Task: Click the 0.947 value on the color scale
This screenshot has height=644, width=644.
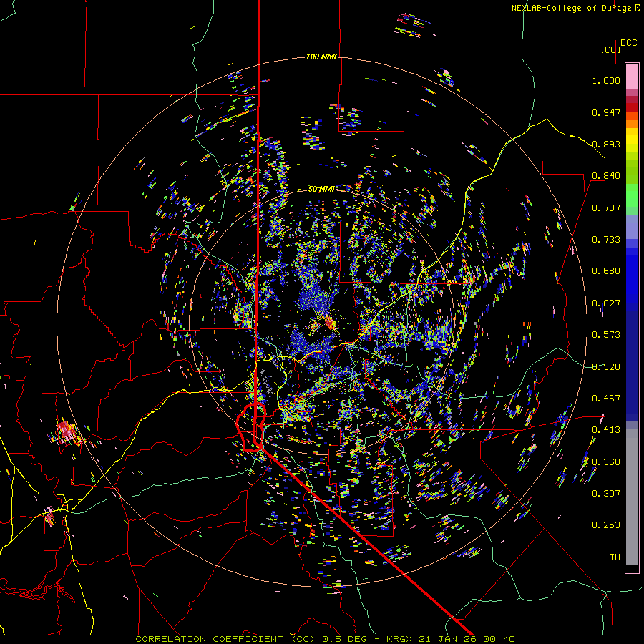Action: 606,112
